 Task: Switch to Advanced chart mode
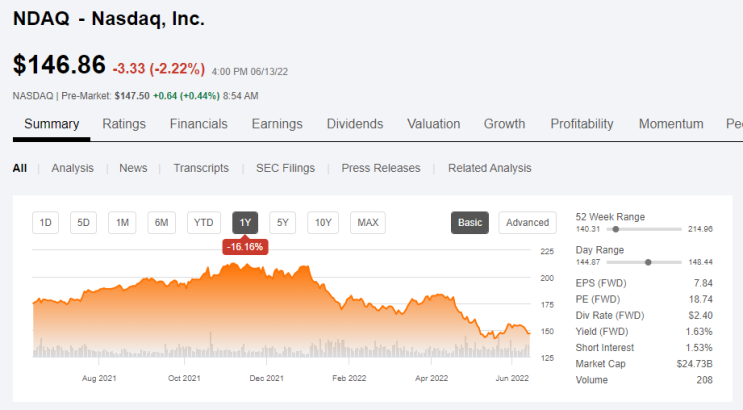(x=527, y=223)
